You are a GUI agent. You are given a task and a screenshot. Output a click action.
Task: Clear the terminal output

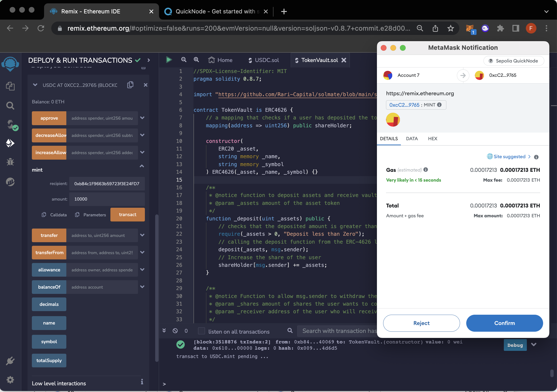point(175,331)
